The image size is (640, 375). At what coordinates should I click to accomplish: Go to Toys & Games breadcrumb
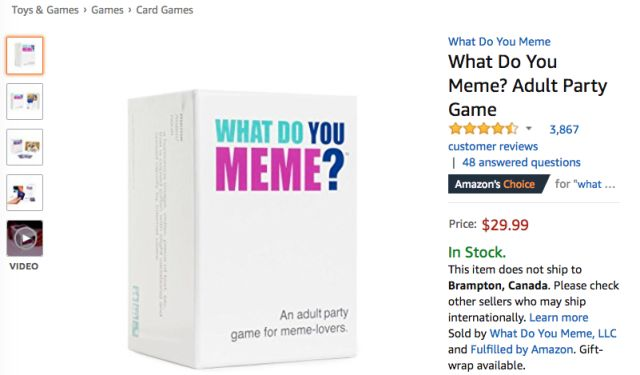point(45,10)
